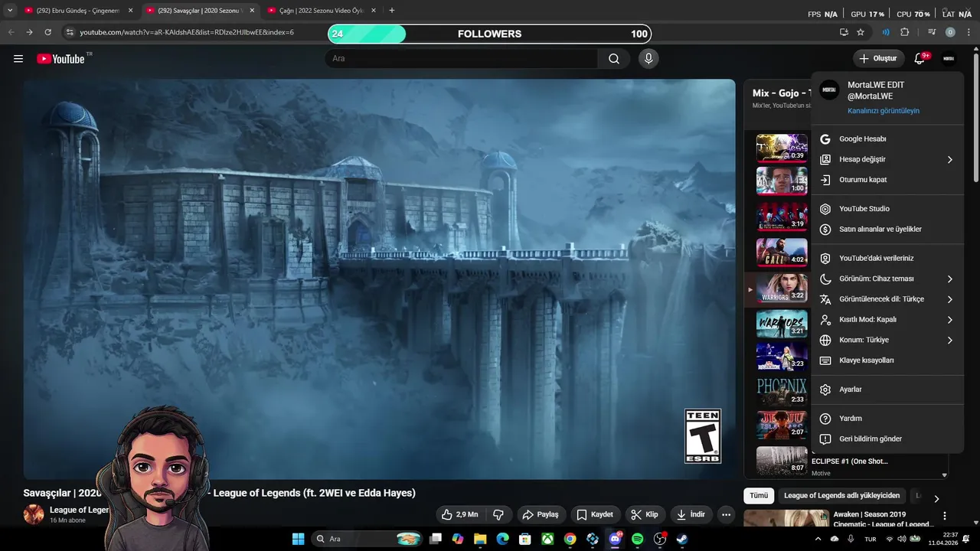Select League of Legends adlı yükleyiciden chip
This screenshot has height=551, width=980.
tap(841, 496)
